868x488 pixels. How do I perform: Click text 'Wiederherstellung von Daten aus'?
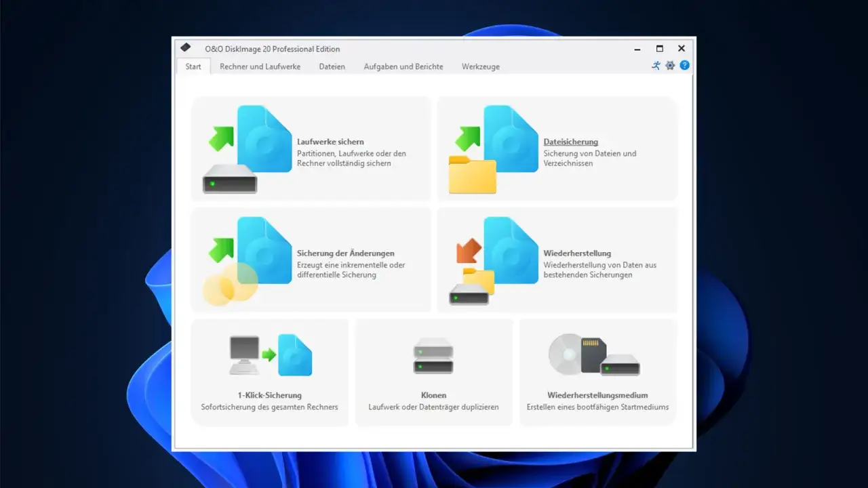(600, 265)
